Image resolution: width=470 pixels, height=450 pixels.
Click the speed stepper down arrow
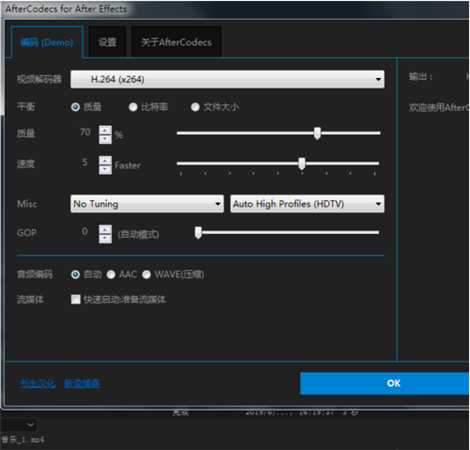(105, 169)
